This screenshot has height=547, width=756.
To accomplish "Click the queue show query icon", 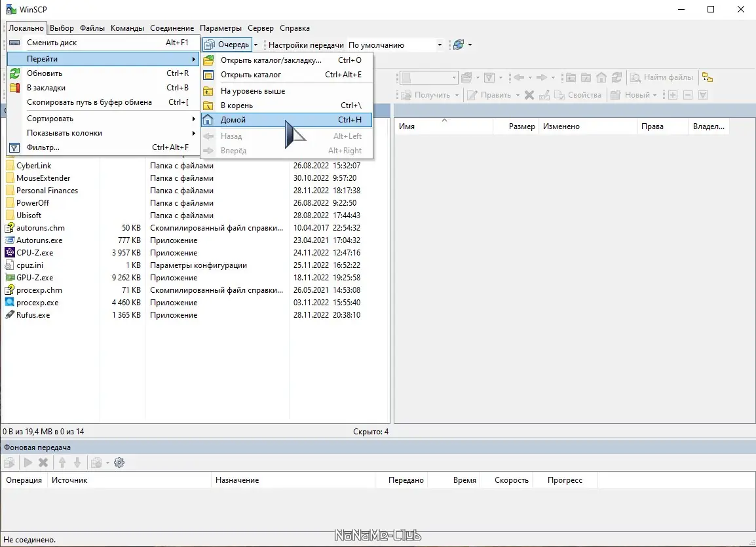I will click(x=9, y=462).
